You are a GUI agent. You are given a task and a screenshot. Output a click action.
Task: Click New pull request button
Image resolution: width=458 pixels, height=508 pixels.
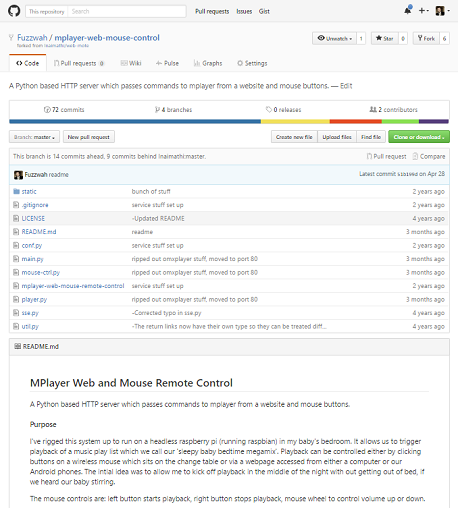[x=89, y=137]
